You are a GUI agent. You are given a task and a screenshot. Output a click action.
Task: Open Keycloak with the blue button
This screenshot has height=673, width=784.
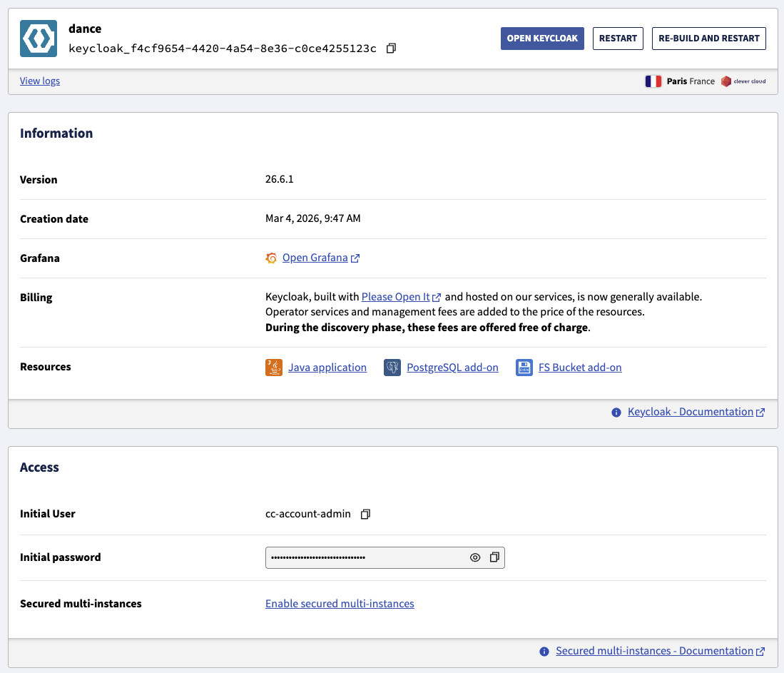(542, 39)
